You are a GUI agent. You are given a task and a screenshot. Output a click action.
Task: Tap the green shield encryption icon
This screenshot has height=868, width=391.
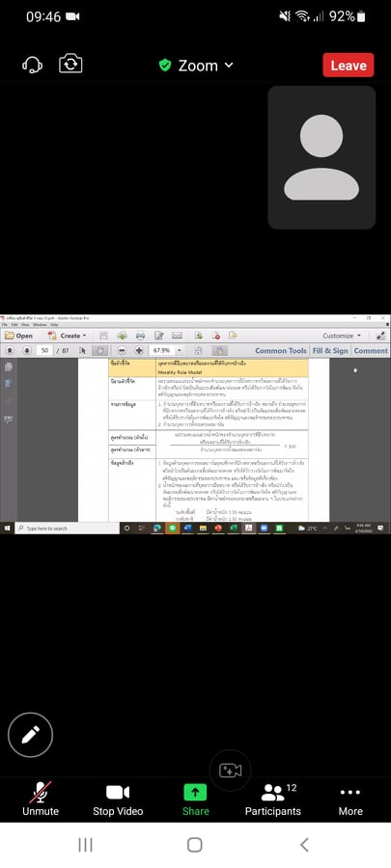click(x=164, y=66)
